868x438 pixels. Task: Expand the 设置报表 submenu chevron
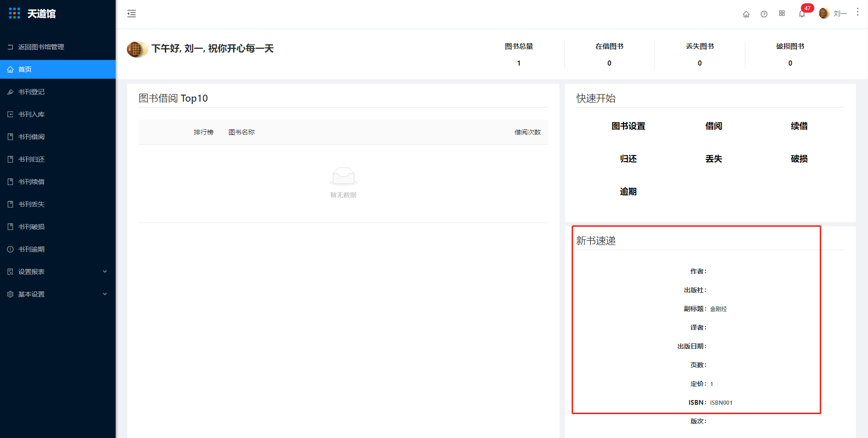pos(105,272)
